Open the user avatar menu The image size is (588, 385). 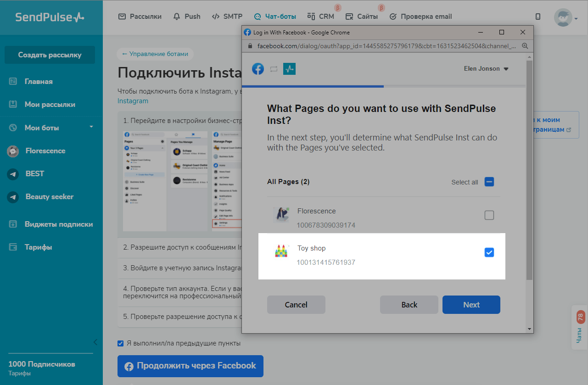point(563,18)
